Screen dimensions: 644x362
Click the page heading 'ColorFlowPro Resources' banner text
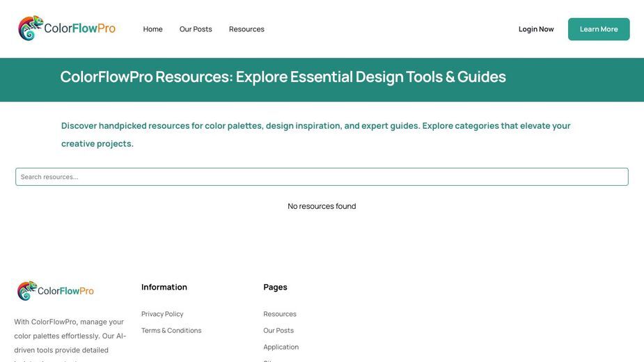click(283, 77)
